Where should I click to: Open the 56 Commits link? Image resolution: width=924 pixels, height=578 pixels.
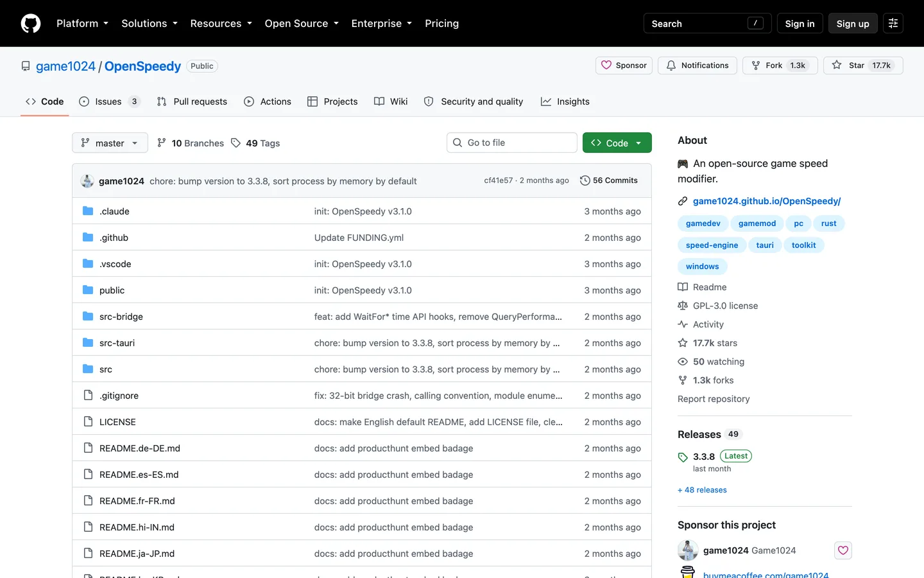pyautogui.click(x=608, y=180)
